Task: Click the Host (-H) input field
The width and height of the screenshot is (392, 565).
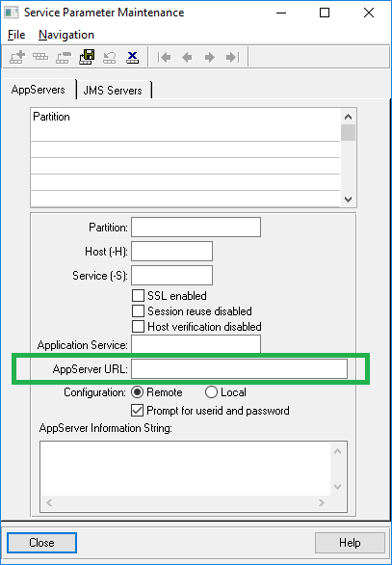Action: click(x=171, y=251)
